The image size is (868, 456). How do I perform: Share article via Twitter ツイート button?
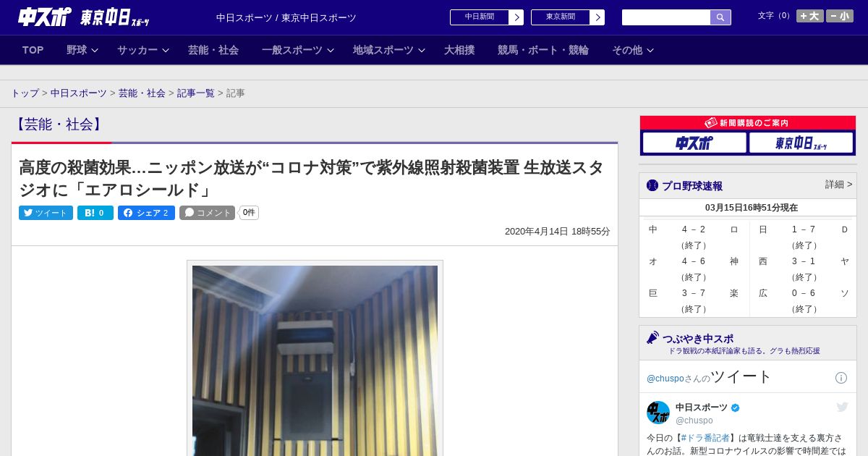tap(46, 213)
